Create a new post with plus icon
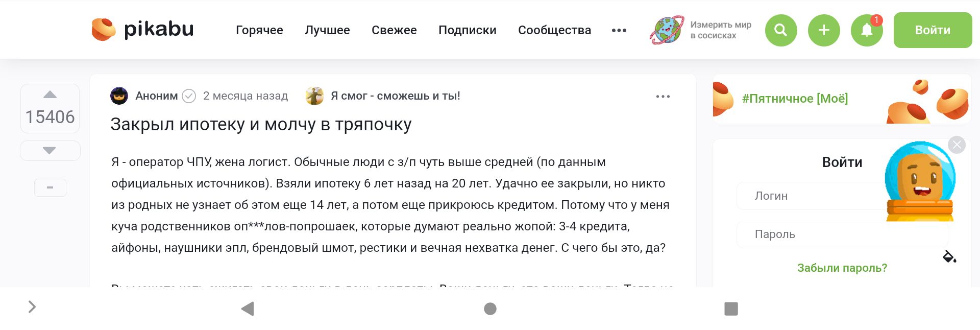980x330 pixels. 824,30
